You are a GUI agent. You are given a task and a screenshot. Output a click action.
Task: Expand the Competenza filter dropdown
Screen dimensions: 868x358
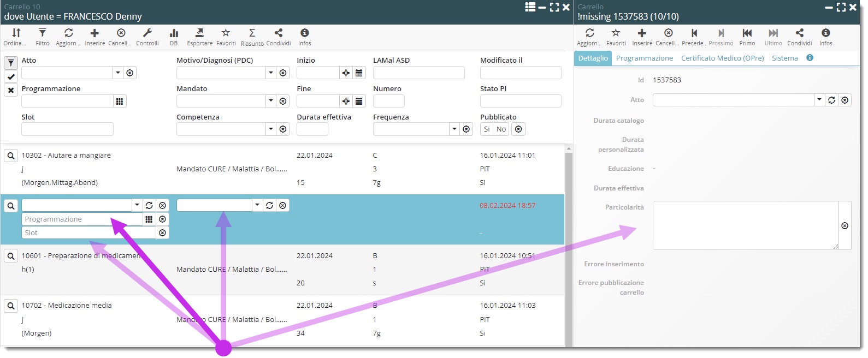(271, 129)
